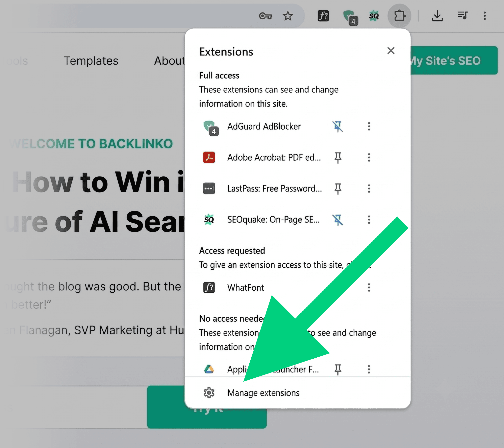Click the 'Extensions' popup title

[x=226, y=52]
